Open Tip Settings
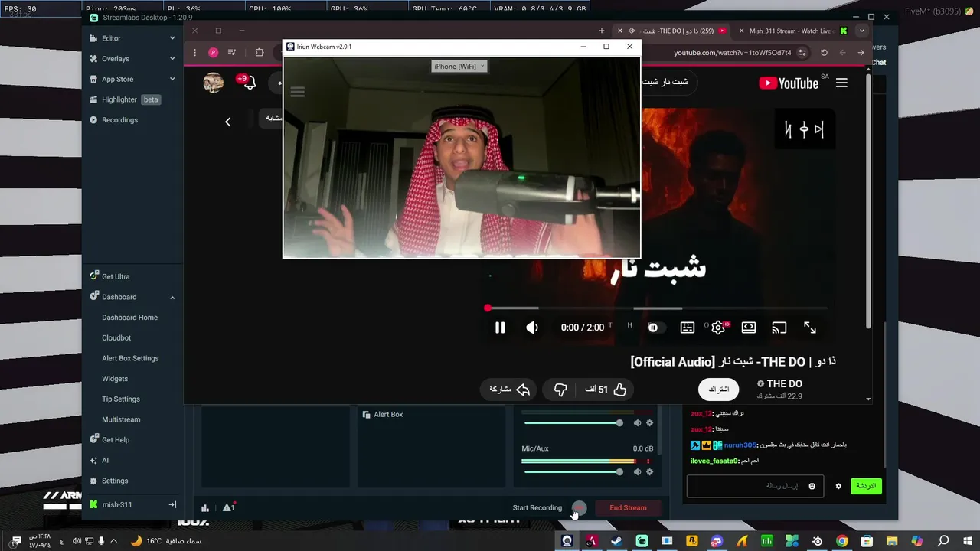The image size is (980, 551). 121,399
